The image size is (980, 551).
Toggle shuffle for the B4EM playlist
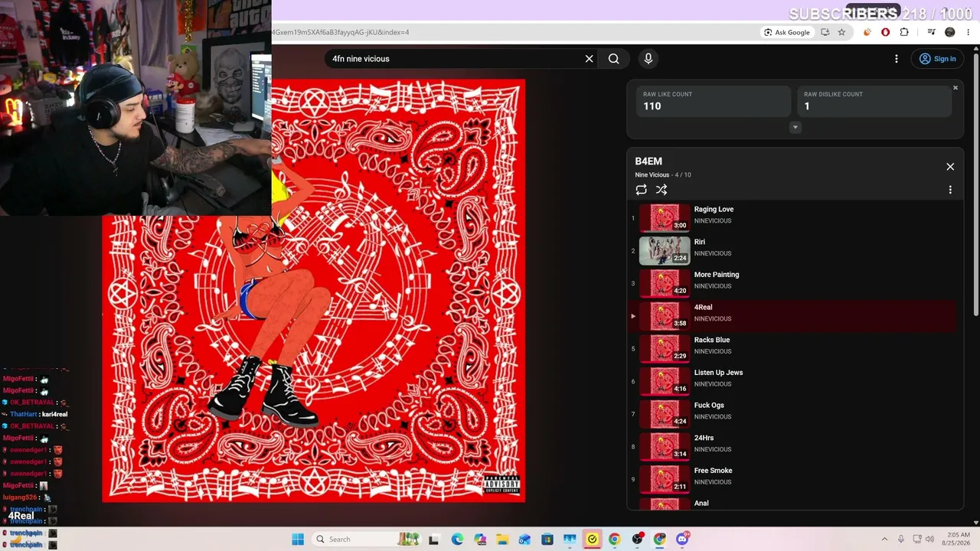tap(661, 190)
